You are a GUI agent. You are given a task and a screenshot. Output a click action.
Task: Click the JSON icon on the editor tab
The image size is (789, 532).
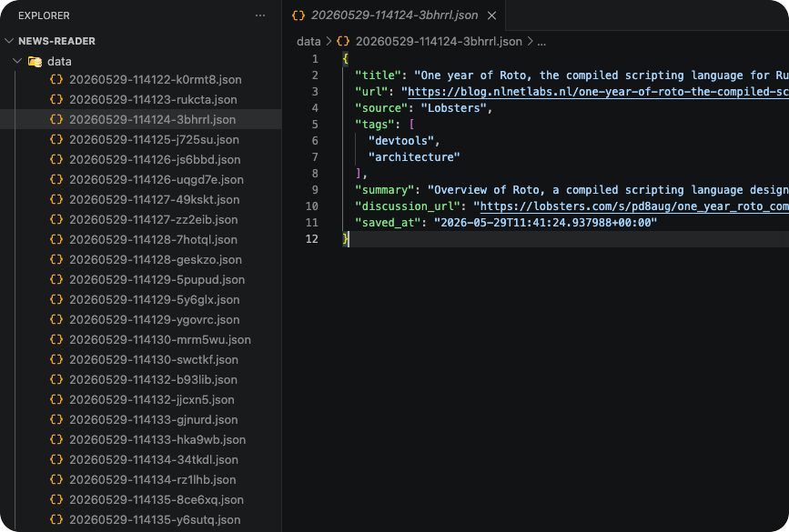point(298,15)
